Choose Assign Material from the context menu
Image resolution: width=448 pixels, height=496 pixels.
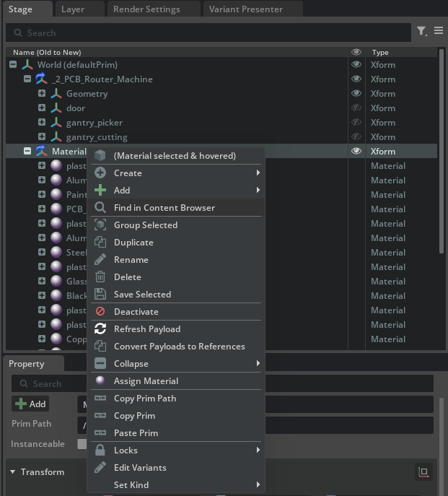146,381
